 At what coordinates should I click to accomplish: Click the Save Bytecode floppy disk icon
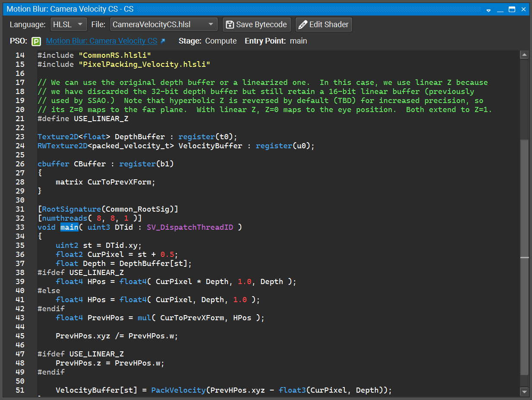[229, 25]
